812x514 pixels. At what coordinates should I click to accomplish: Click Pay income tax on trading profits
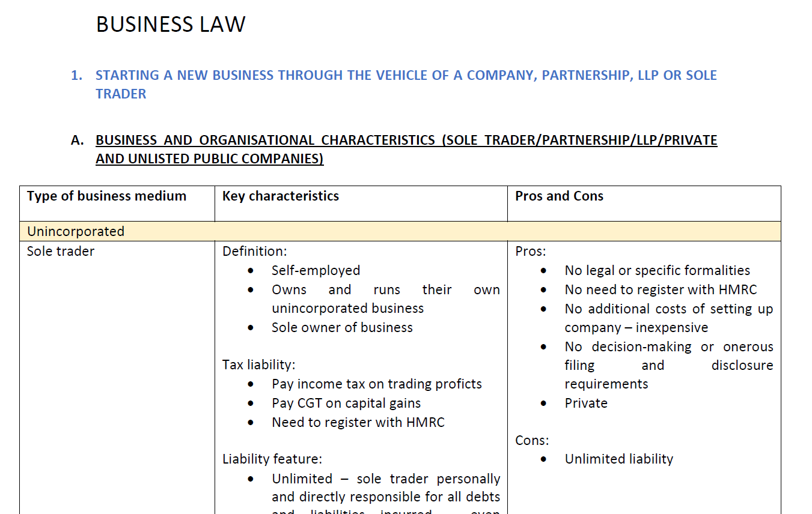[x=377, y=384]
